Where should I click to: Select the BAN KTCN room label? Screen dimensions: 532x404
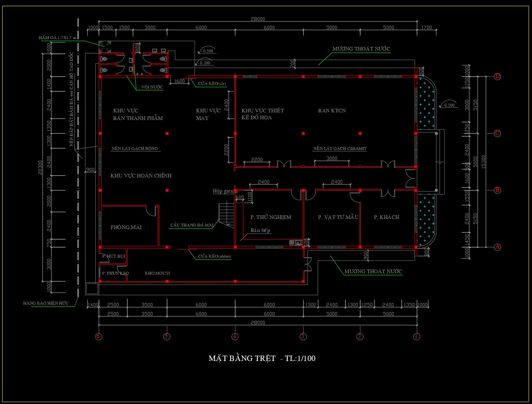(x=332, y=111)
